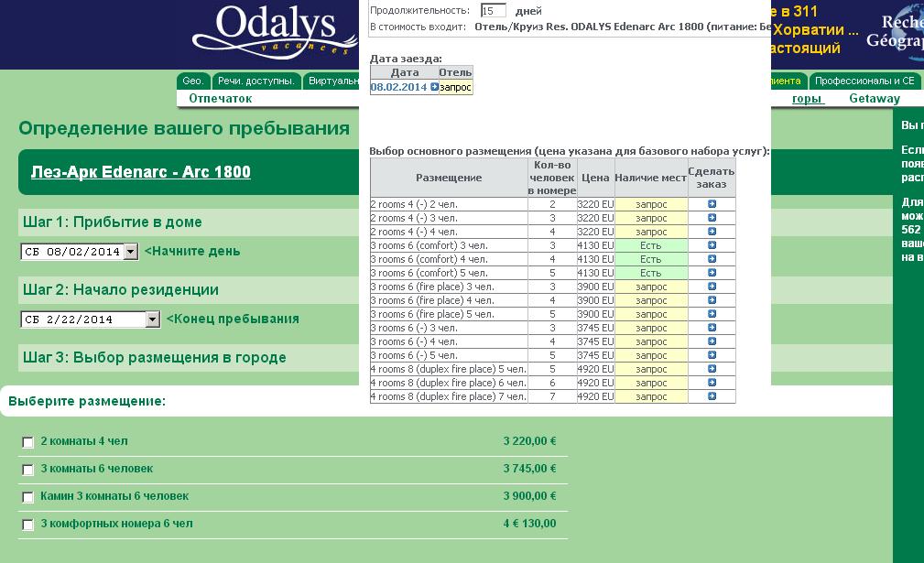
Task: Click order icon for duplex fire place 5 чел.
Action: 712,369
